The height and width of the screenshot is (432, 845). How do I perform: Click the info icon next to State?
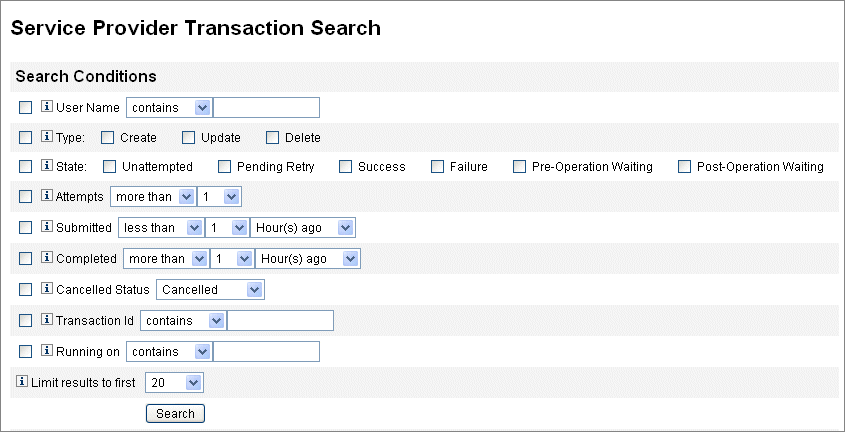point(47,166)
